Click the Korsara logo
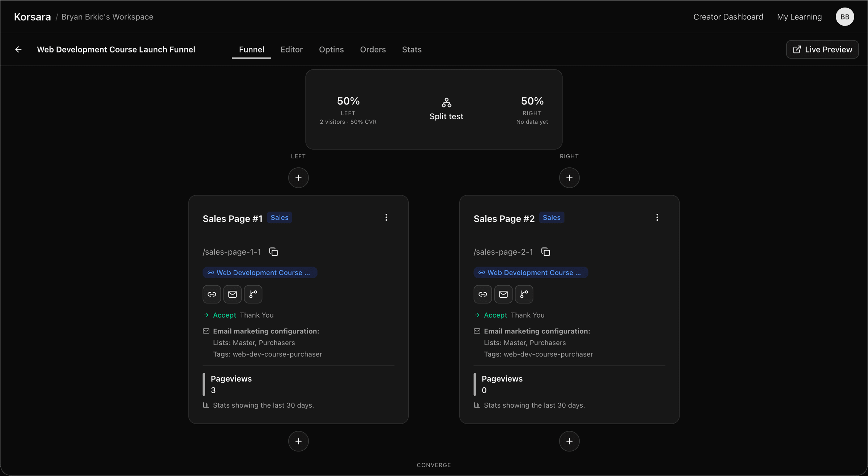868x476 pixels. click(32, 17)
